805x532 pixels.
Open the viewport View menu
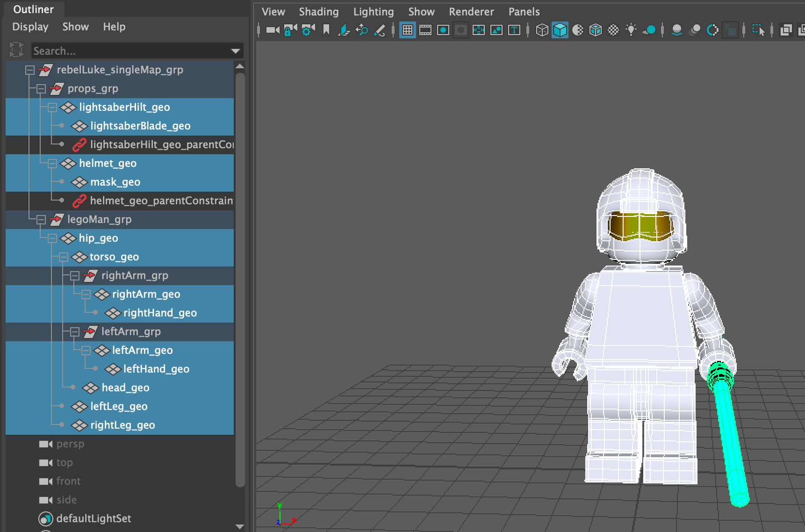[x=273, y=12]
